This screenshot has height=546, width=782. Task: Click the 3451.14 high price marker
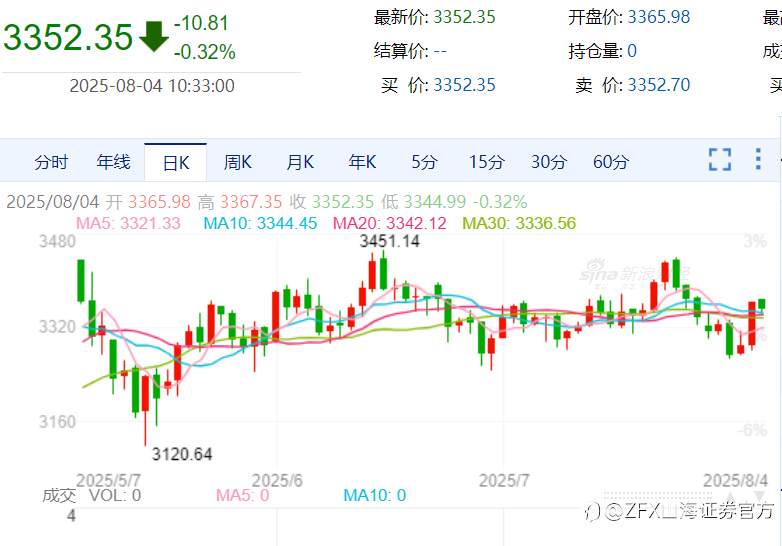[390, 241]
